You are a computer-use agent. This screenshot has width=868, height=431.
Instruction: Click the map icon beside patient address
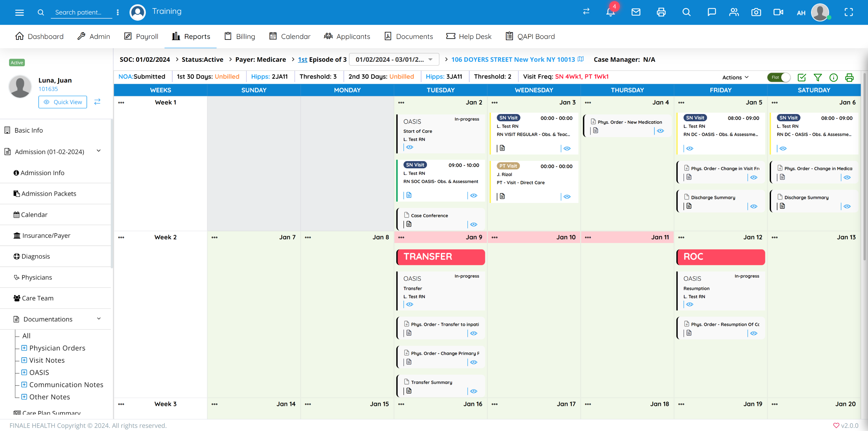[581, 59]
